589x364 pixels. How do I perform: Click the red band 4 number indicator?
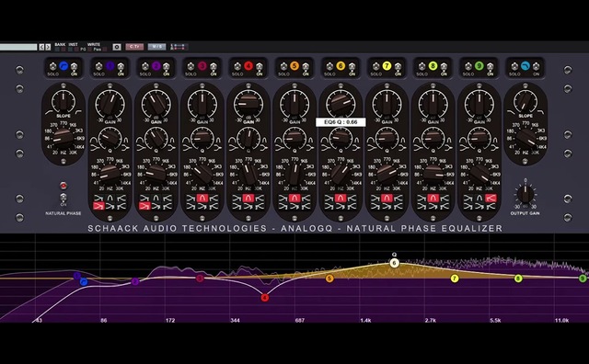pos(248,66)
